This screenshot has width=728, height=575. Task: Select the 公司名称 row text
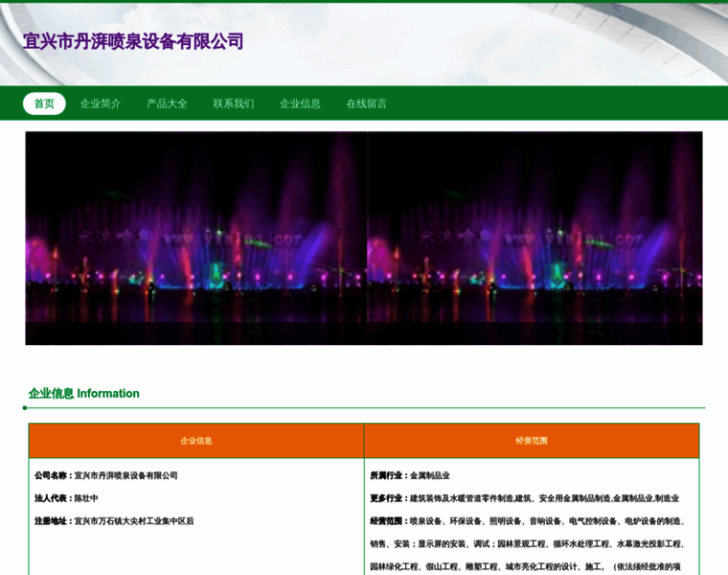pyautogui.click(x=106, y=475)
